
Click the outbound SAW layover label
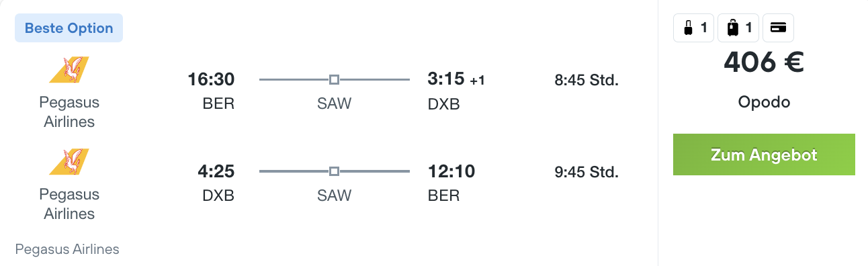[334, 104]
